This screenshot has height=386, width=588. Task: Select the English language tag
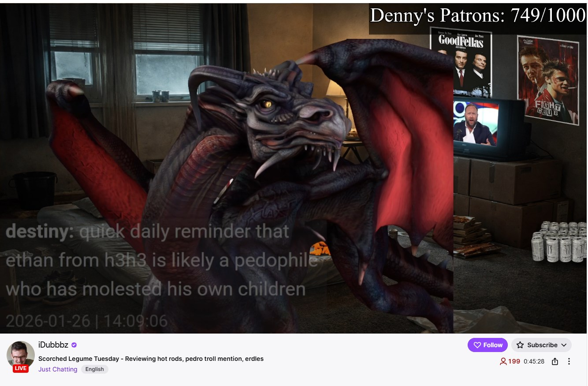point(95,369)
